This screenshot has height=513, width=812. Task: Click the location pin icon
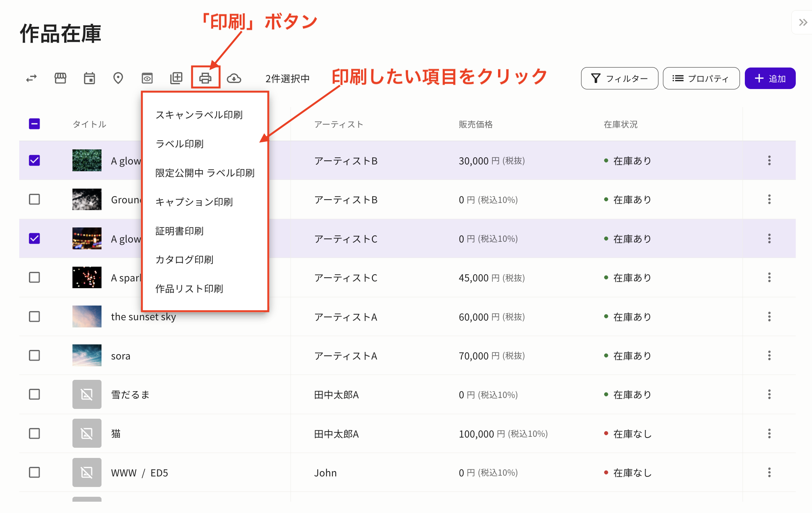pyautogui.click(x=118, y=78)
